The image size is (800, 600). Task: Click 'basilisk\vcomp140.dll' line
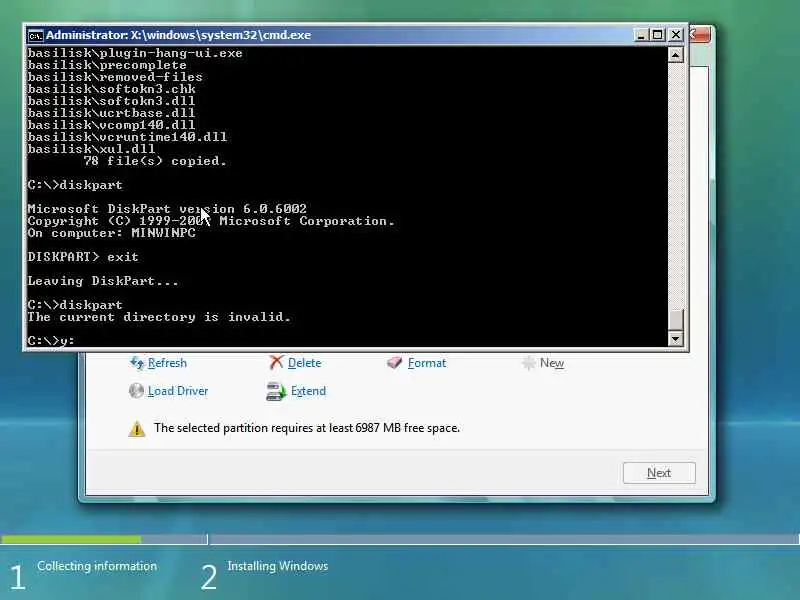click(111, 125)
